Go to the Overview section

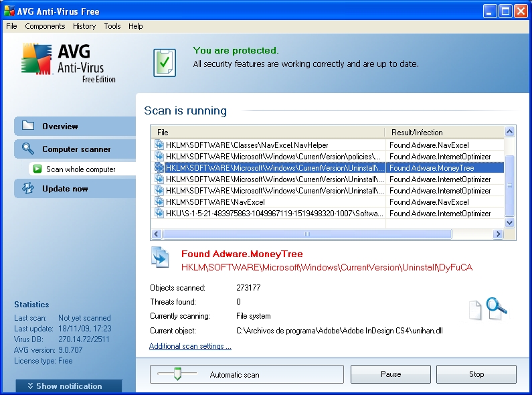coord(75,127)
